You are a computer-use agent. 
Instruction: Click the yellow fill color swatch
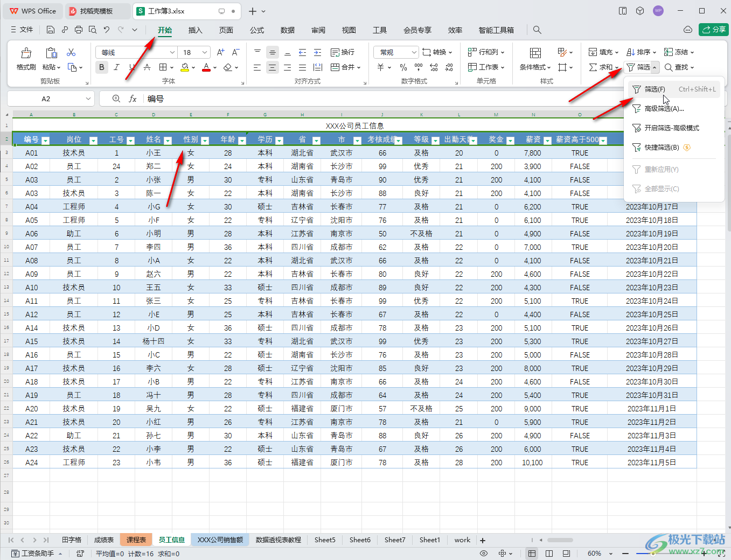coord(185,67)
